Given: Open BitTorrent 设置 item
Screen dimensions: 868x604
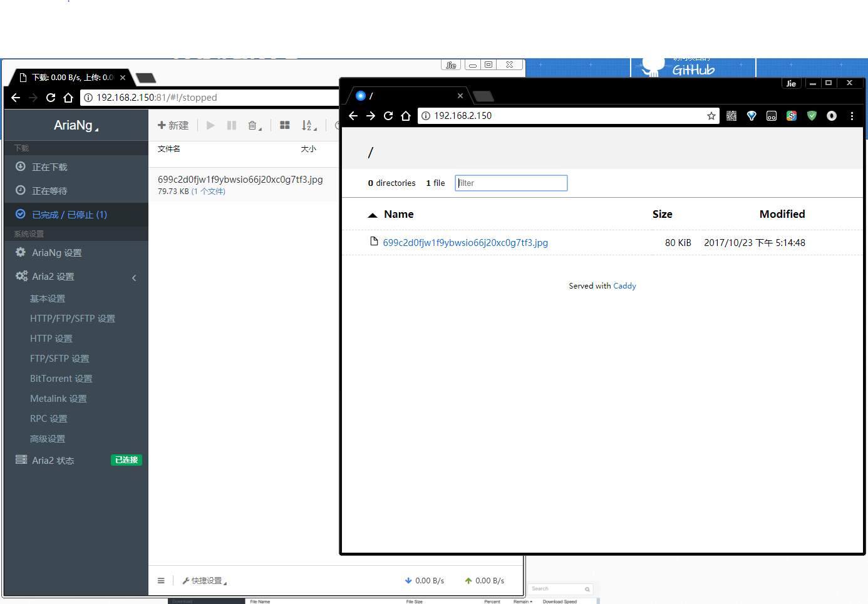Looking at the screenshot, I should pyautogui.click(x=61, y=379).
